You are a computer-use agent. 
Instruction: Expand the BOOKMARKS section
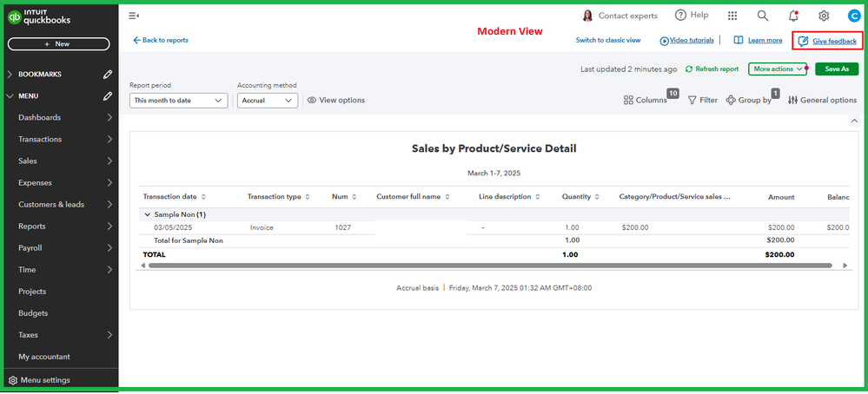10,74
